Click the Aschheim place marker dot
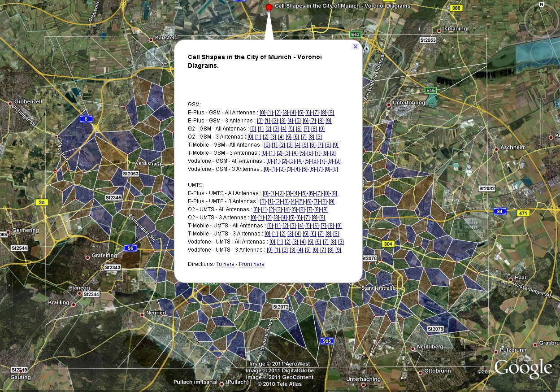Screen dimensions: 560x392 pos(497,149)
